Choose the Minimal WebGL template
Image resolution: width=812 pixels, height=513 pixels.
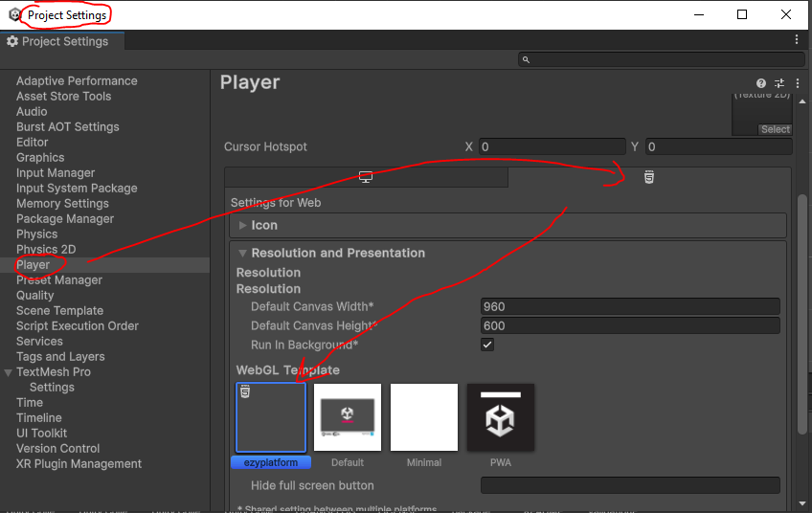tap(424, 417)
